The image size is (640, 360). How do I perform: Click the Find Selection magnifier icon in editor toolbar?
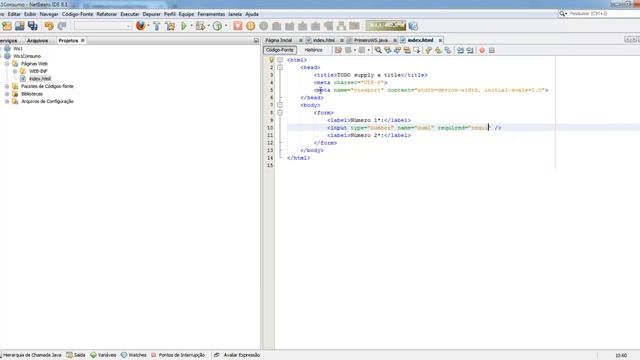[378, 50]
